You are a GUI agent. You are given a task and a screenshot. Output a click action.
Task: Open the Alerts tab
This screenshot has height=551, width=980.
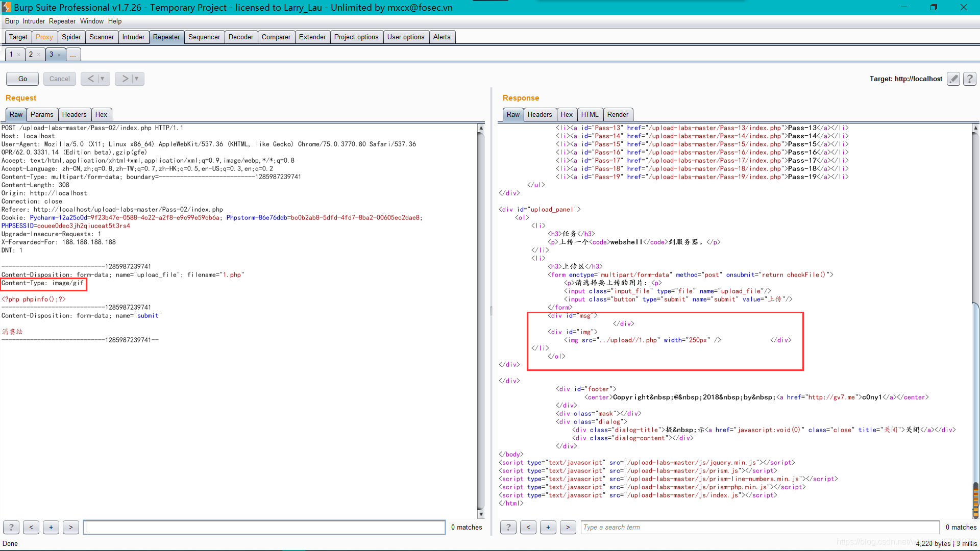pyautogui.click(x=442, y=37)
